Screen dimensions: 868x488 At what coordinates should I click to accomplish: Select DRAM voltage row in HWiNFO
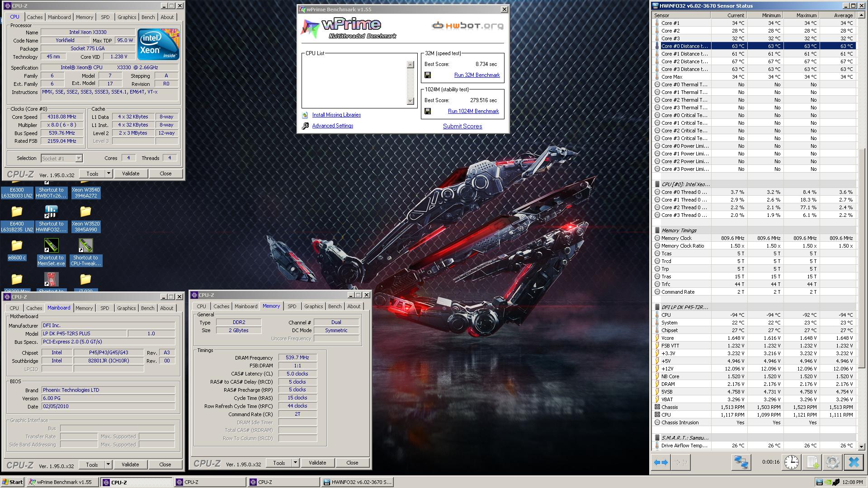click(755, 384)
